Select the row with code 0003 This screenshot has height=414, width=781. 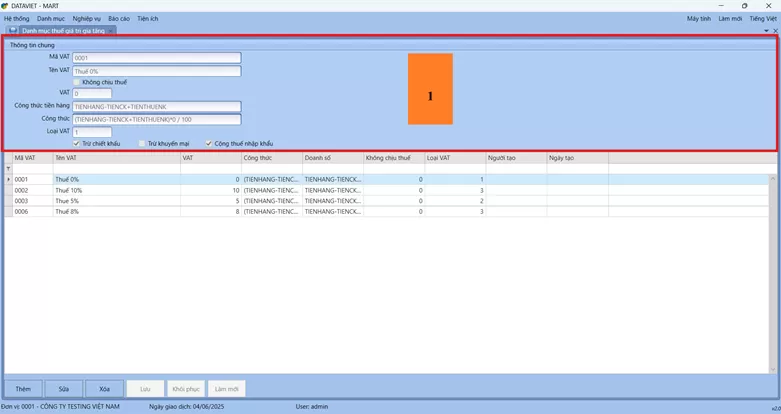pyautogui.click(x=387, y=201)
